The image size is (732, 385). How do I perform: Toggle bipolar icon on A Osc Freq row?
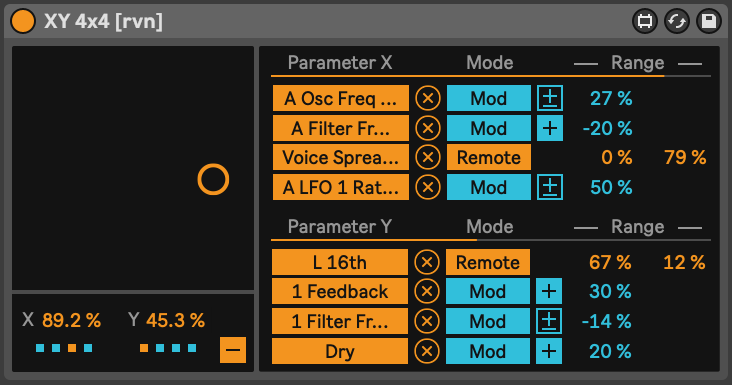550,98
